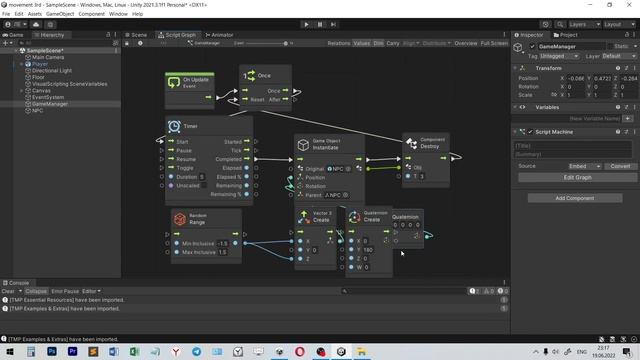The image size is (640, 360).
Task: Click the Add Component button
Action: pos(575,198)
